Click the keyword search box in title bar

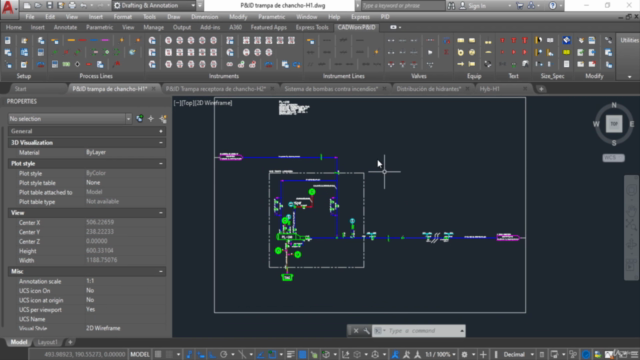coord(402,6)
